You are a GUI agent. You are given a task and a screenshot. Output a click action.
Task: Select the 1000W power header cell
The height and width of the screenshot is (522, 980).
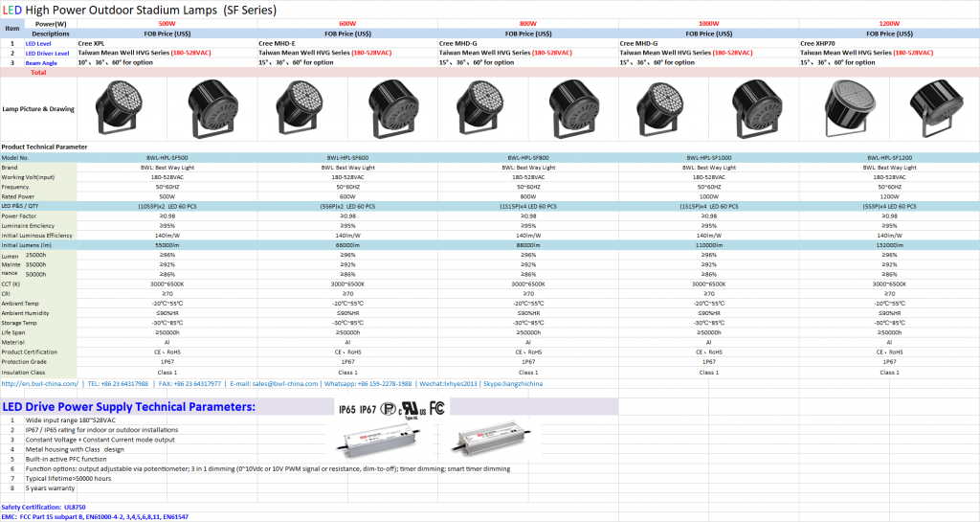[x=709, y=24]
